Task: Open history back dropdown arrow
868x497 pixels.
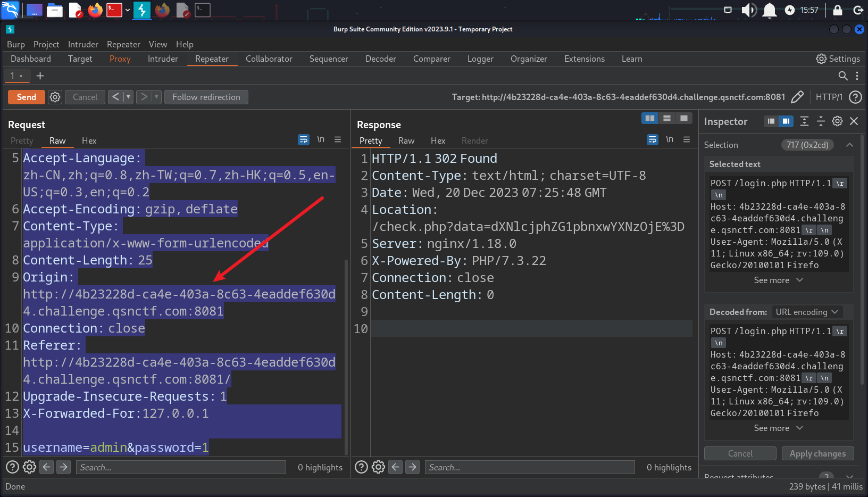Action: [128, 97]
